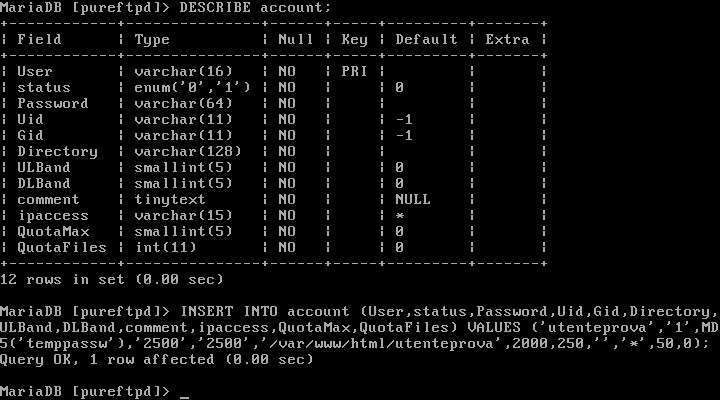Click the Extra column header
The width and height of the screenshot is (720, 400).
pyautogui.click(x=507, y=40)
